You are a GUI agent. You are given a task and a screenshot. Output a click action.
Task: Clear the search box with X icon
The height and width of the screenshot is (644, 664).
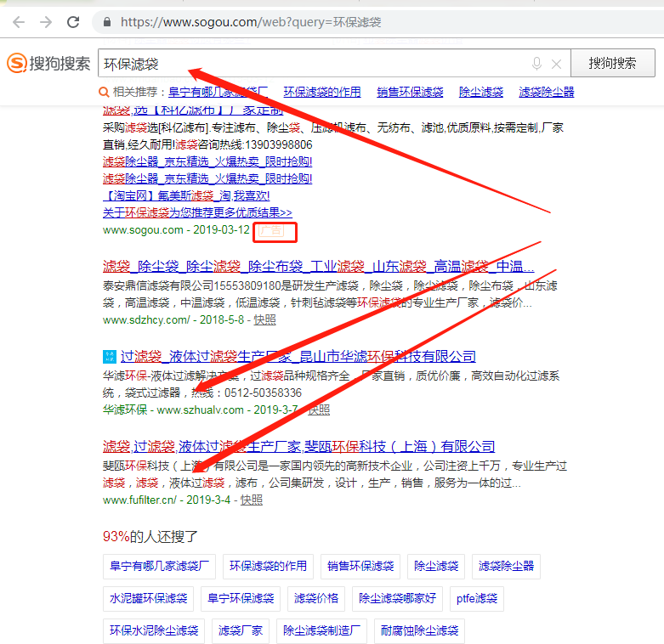556,64
